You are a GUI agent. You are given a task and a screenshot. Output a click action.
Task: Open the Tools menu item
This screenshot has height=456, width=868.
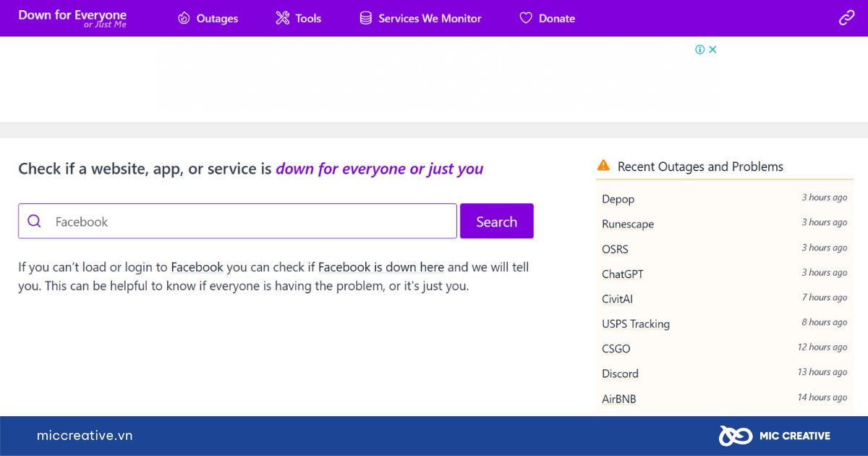[308, 18]
